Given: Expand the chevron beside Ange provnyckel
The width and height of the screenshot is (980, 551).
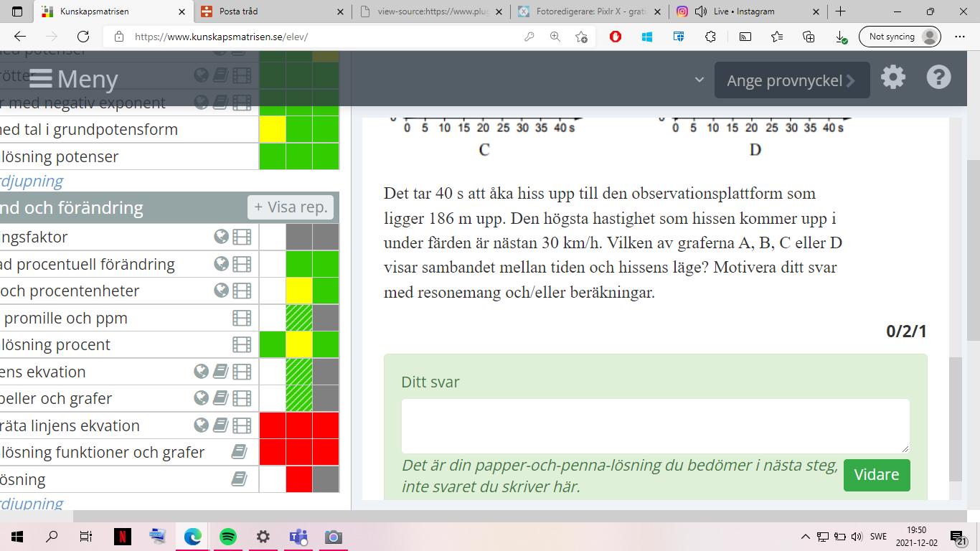Looking at the screenshot, I should click(x=699, y=80).
